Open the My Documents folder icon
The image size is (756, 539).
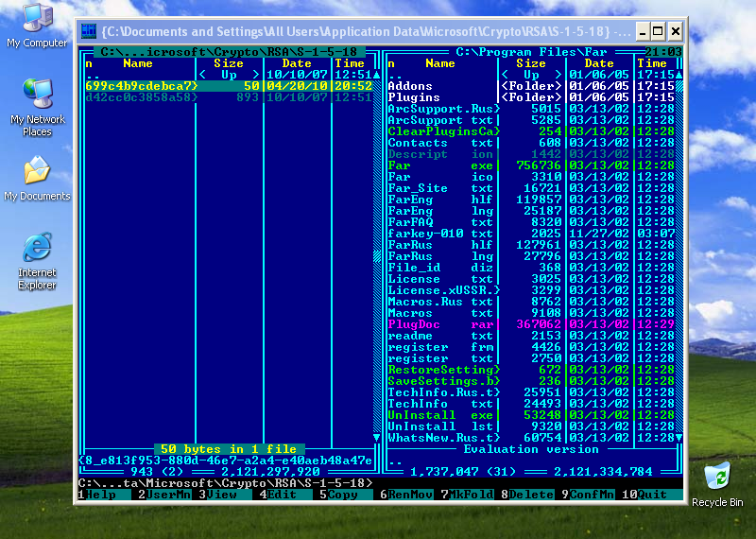37,179
